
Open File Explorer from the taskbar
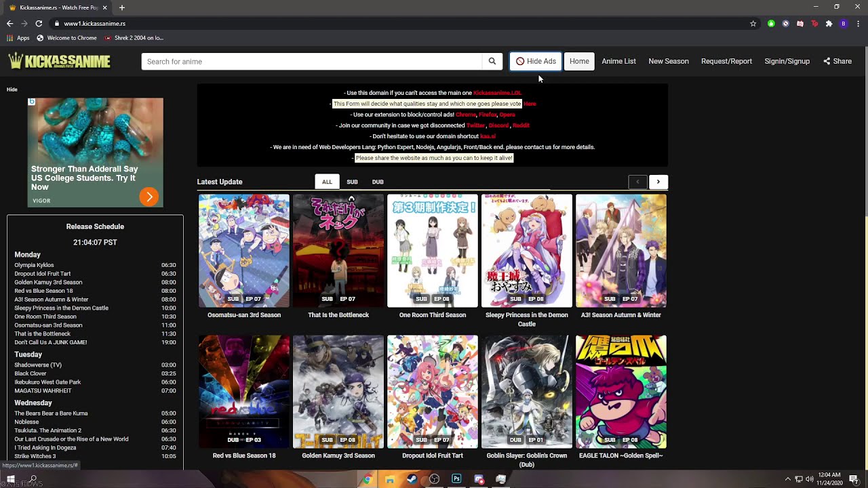coord(389,479)
